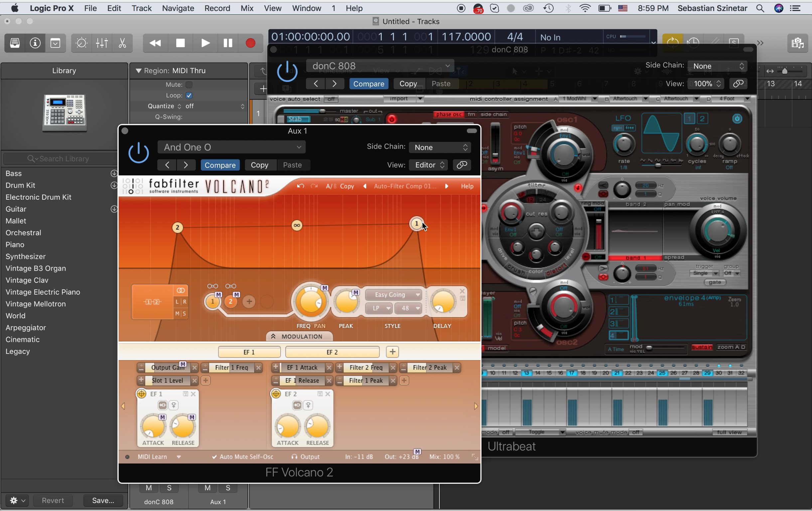Screen dimensions: 812x511
Task: Mute the donC 808 channel strip
Action: point(149,488)
